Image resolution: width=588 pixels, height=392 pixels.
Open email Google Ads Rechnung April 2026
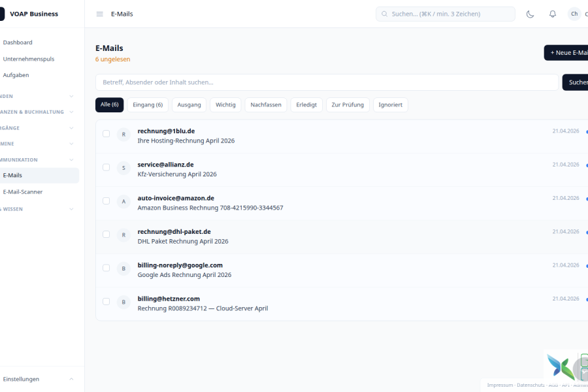point(184,275)
